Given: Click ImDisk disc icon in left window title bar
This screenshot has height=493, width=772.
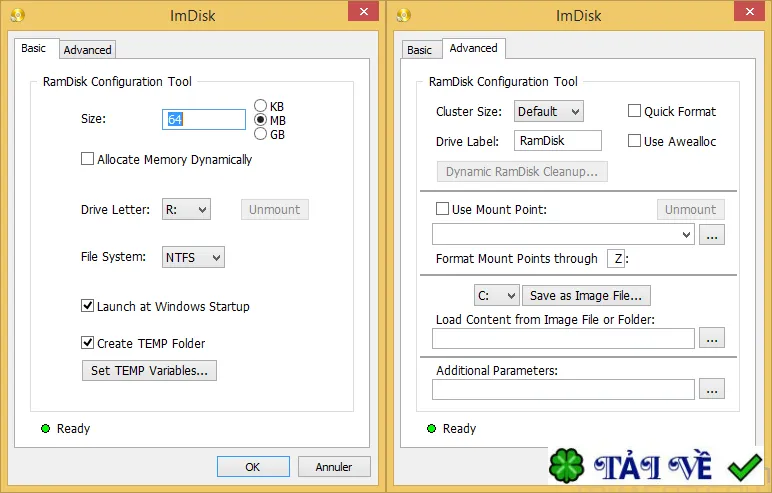Looking at the screenshot, I should pos(17,15).
